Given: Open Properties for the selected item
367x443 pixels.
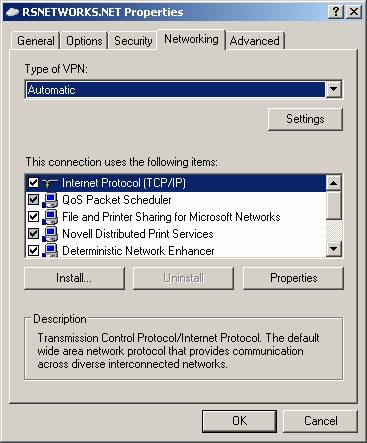Looking at the screenshot, I should coord(293,278).
